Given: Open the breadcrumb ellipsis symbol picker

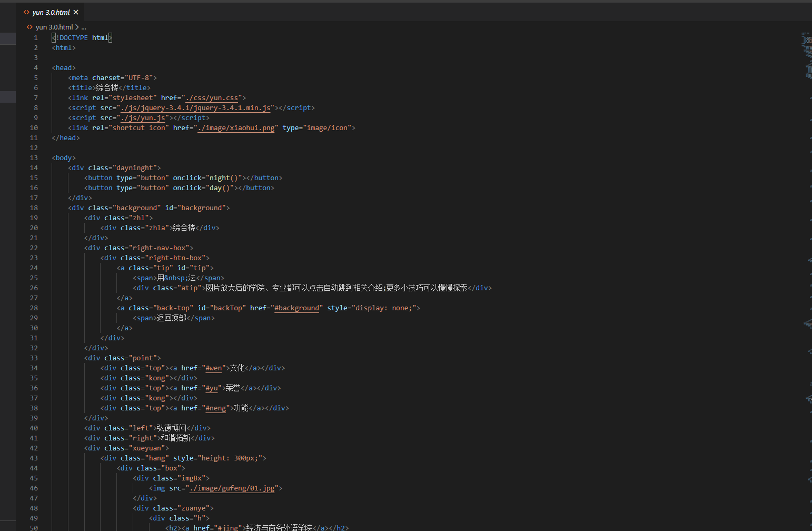Looking at the screenshot, I should coord(84,27).
